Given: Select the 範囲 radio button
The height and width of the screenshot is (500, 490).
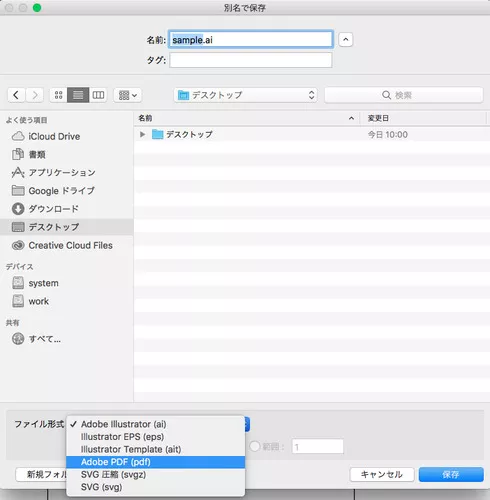Looking at the screenshot, I should [x=255, y=446].
